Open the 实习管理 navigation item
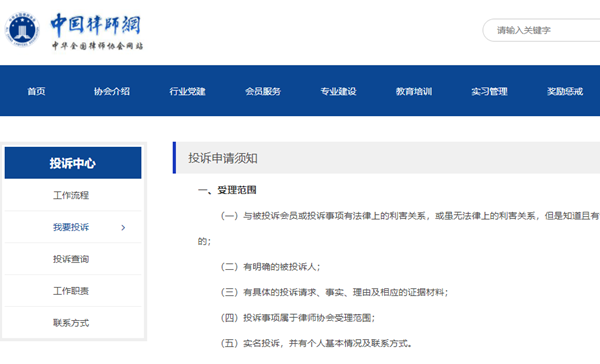Image resolution: width=600 pixels, height=364 pixels. tap(489, 91)
